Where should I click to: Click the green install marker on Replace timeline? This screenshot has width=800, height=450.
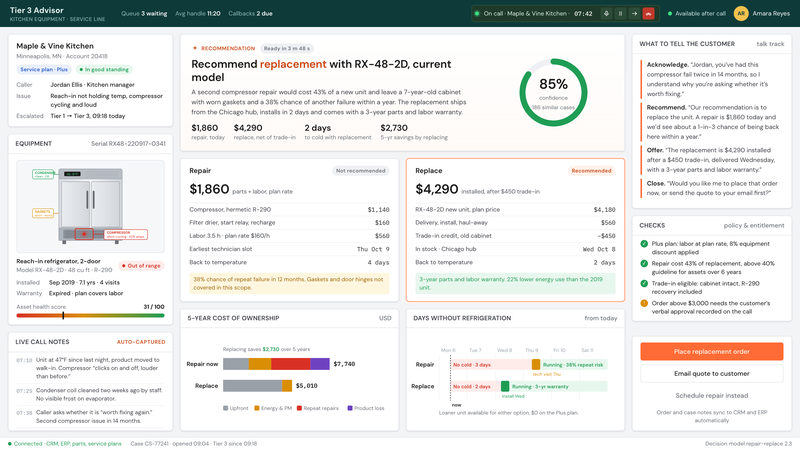point(505,386)
